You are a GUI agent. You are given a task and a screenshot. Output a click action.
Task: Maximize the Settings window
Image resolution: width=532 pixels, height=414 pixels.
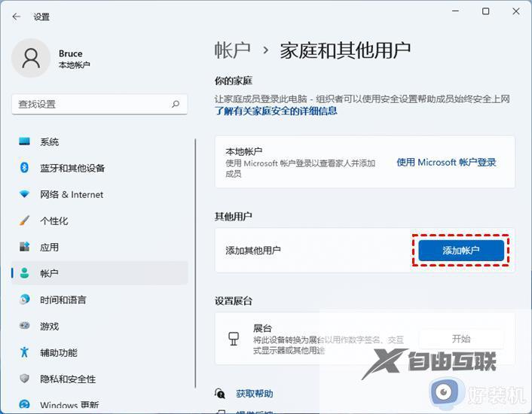[x=486, y=11]
